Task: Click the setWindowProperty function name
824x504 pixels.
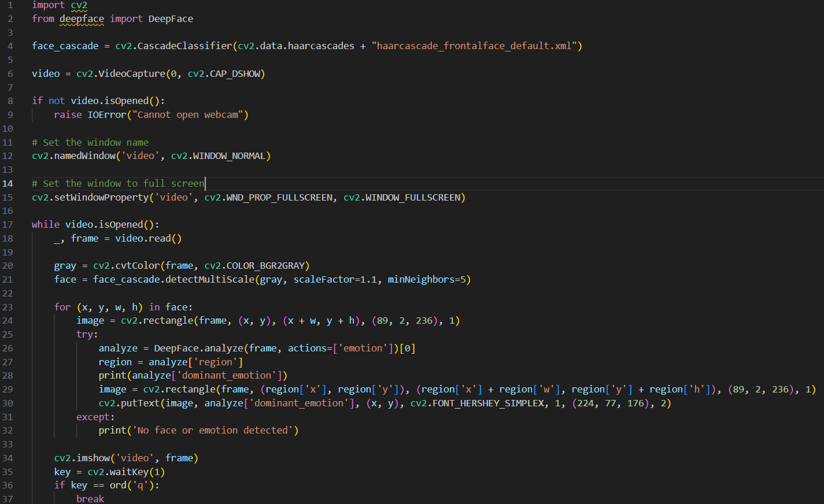Action: tap(101, 197)
